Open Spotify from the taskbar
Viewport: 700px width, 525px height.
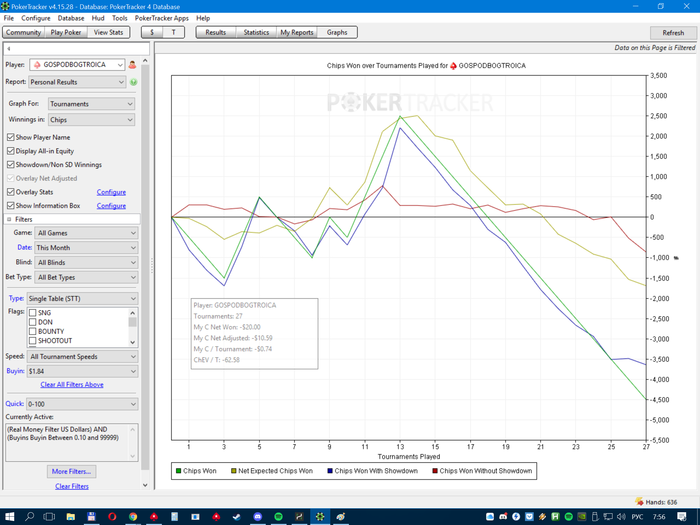pyautogui.click(x=278, y=517)
